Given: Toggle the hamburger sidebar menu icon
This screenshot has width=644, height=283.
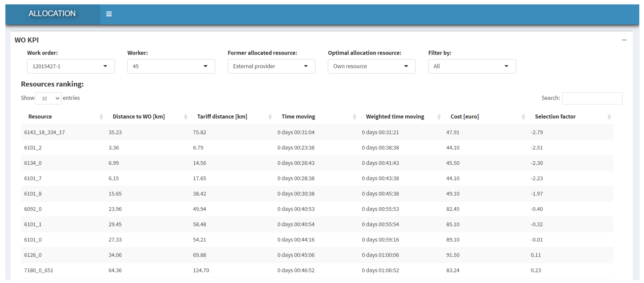Looking at the screenshot, I should (x=109, y=14).
